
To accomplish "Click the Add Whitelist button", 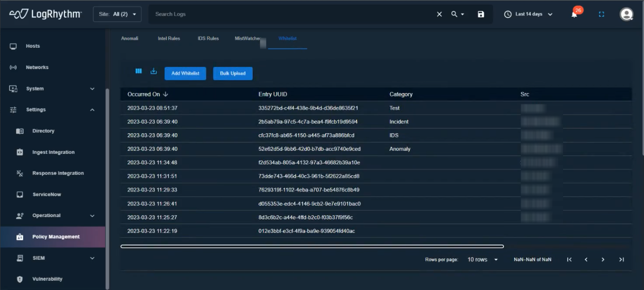I will point(185,73).
